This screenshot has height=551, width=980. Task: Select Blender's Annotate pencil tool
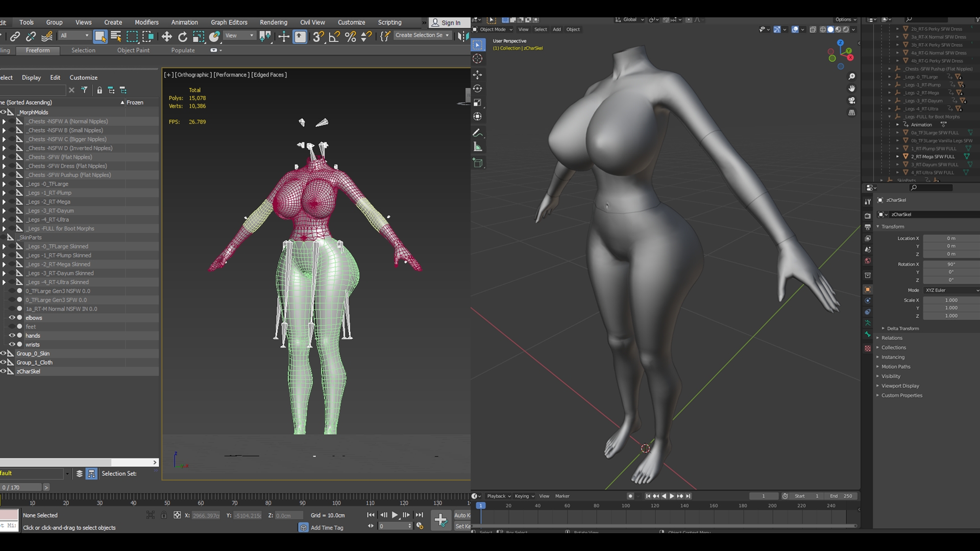[x=478, y=133]
